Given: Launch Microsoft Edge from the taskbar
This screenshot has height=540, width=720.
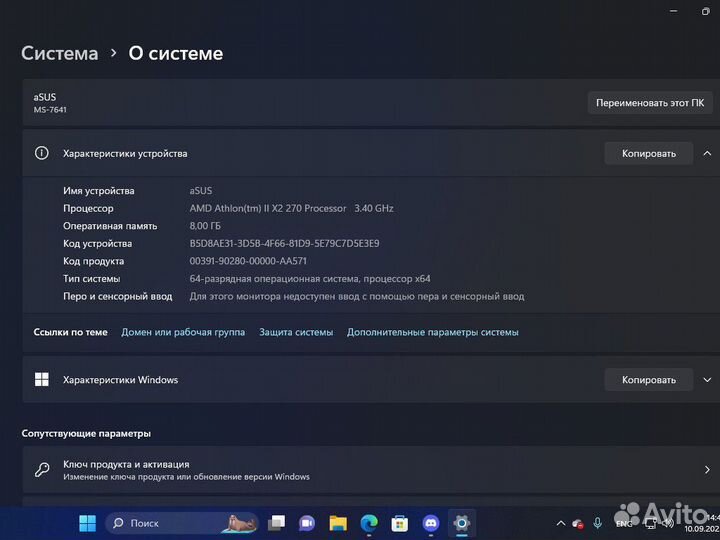Looking at the screenshot, I should (x=369, y=523).
